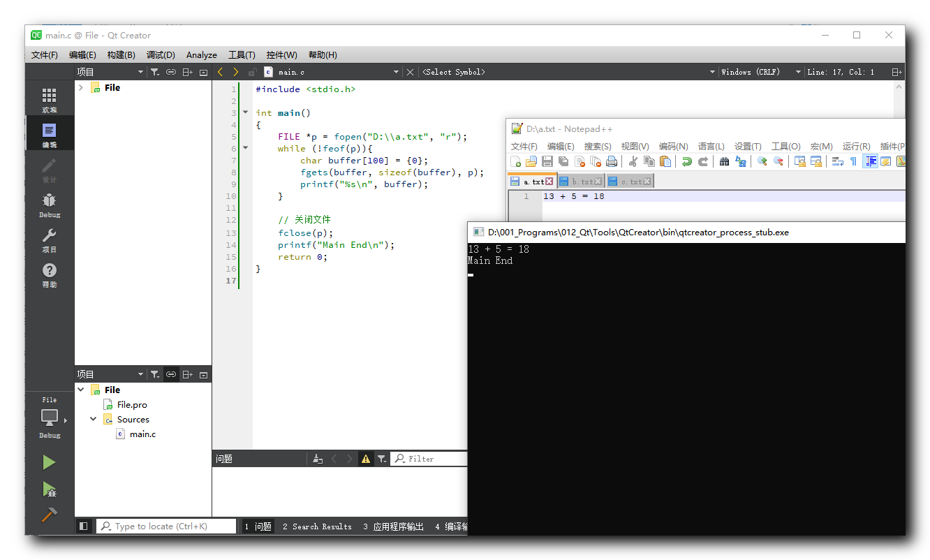The width and height of the screenshot is (930, 560).
Task: Click Save icon in Notepad++ toolbar
Action: coord(547,161)
